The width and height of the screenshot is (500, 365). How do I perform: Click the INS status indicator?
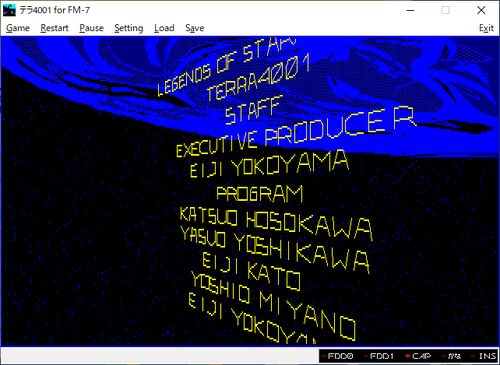coord(485,356)
